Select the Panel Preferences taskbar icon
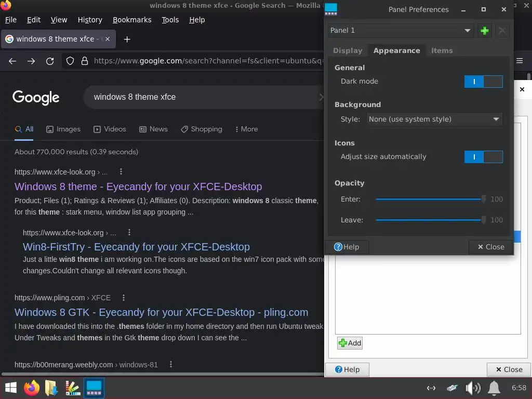Screen dimensions: 532x399 point(94,388)
